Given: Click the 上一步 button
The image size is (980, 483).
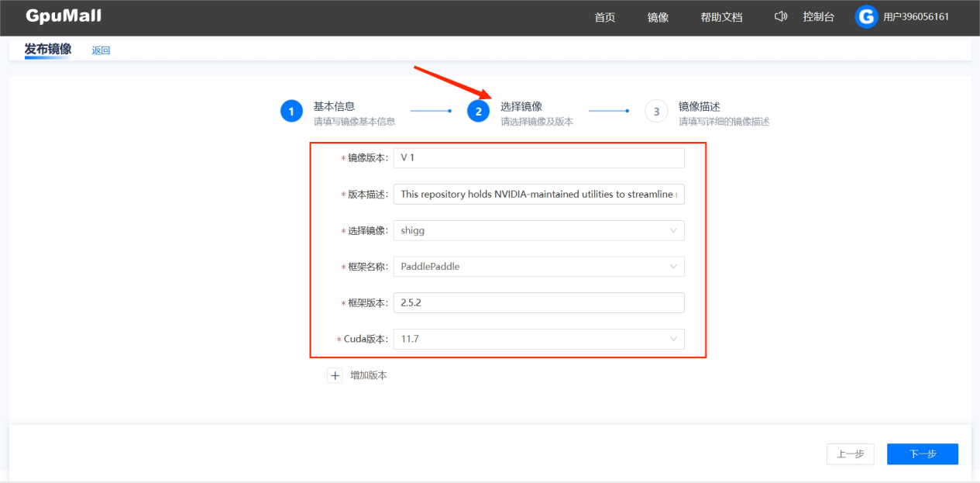Looking at the screenshot, I should pyautogui.click(x=851, y=454).
